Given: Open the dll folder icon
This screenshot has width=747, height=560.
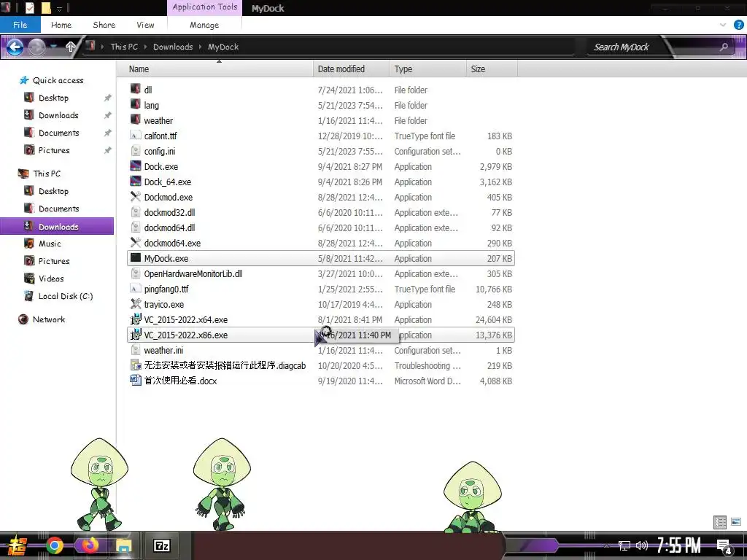Looking at the screenshot, I should point(135,90).
